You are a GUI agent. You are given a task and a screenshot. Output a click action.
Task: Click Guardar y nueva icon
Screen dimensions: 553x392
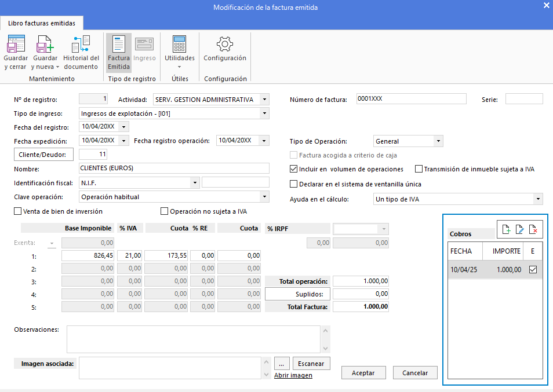click(45, 44)
